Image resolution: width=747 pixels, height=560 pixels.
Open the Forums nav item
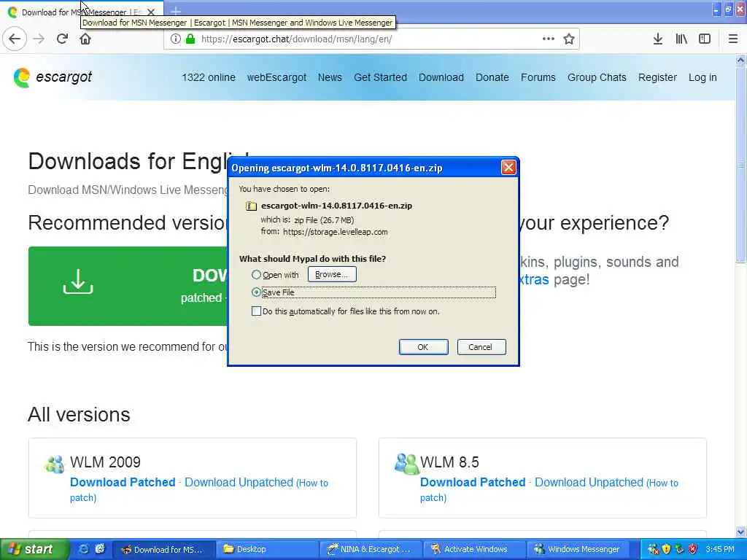click(538, 77)
